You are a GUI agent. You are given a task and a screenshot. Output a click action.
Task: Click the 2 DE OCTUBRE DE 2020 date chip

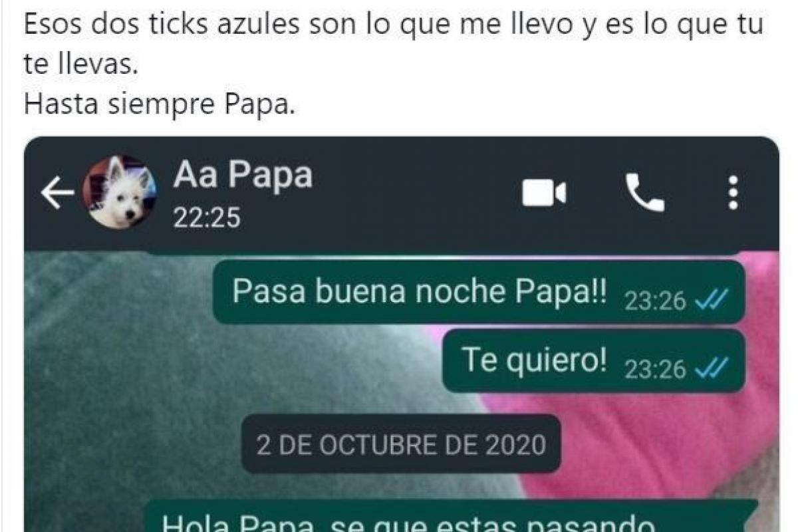pos(401,444)
